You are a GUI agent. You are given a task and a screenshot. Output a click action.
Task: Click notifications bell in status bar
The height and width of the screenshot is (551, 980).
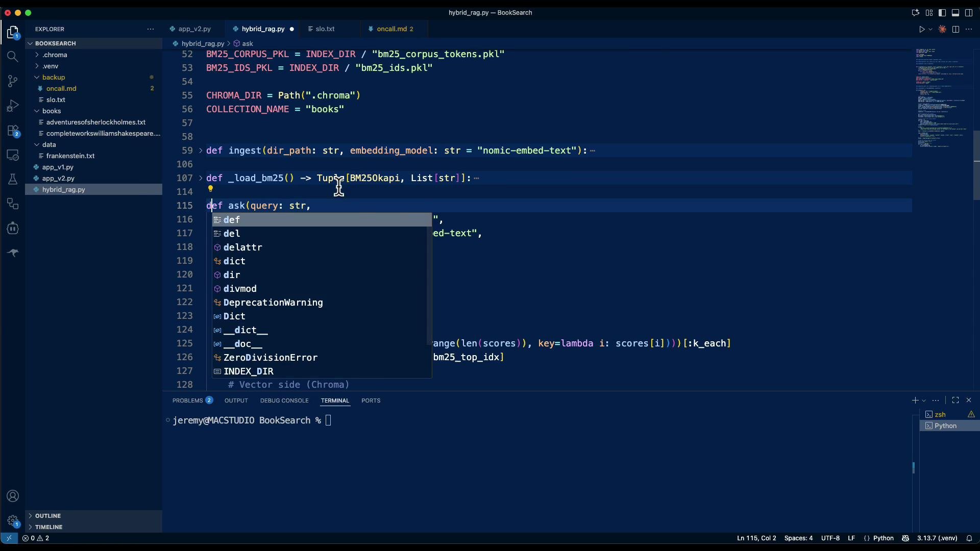[x=969, y=538]
